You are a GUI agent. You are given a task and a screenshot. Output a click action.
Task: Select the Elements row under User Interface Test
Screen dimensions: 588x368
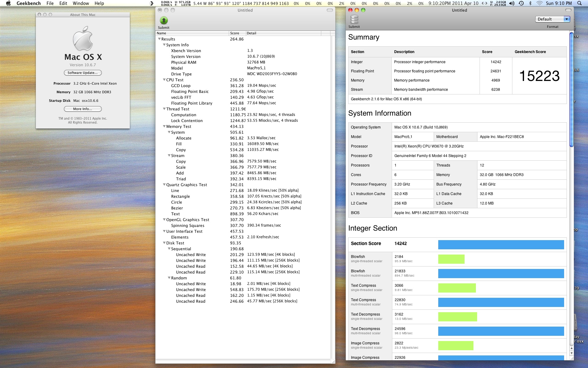pyautogui.click(x=243, y=237)
